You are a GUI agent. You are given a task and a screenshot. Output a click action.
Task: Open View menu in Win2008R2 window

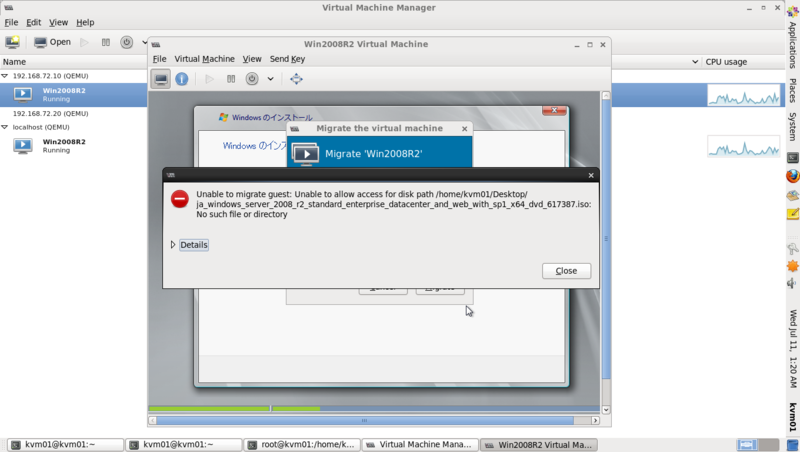click(x=252, y=59)
